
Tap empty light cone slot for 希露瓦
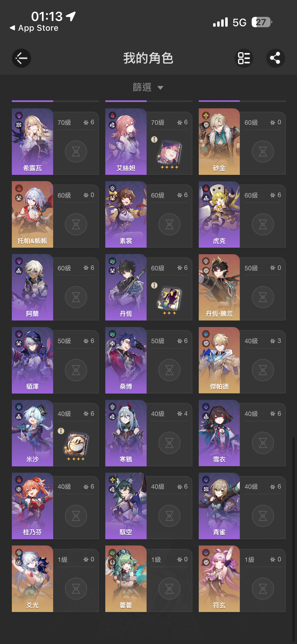[x=76, y=152]
